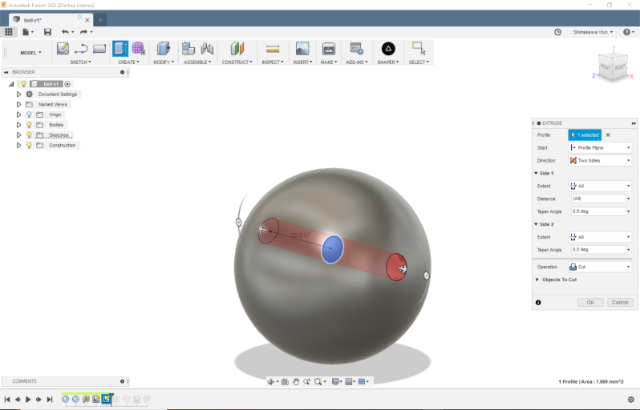640x410 pixels.
Task: Expand the Document Settings tree node
Action: pyautogui.click(x=18, y=94)
